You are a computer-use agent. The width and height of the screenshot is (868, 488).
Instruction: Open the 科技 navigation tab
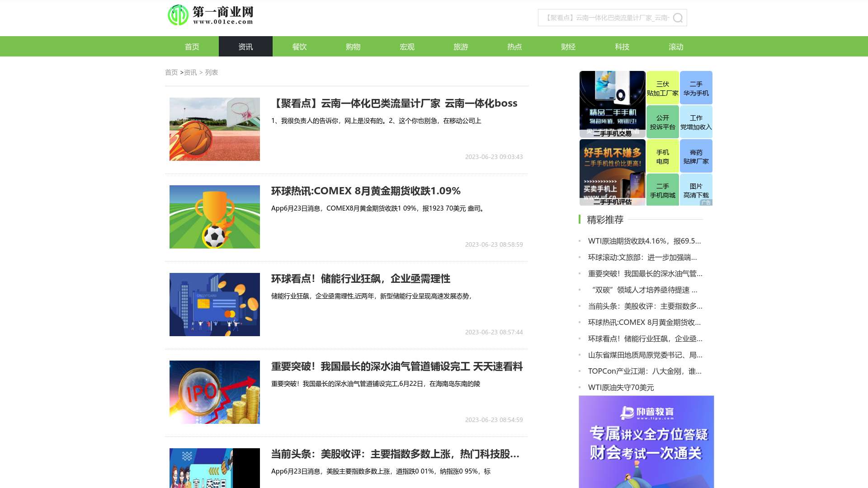(622, 47)
